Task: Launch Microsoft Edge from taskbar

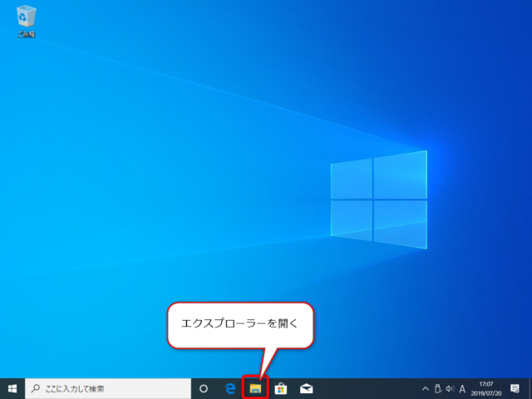Action: point(230,389)
